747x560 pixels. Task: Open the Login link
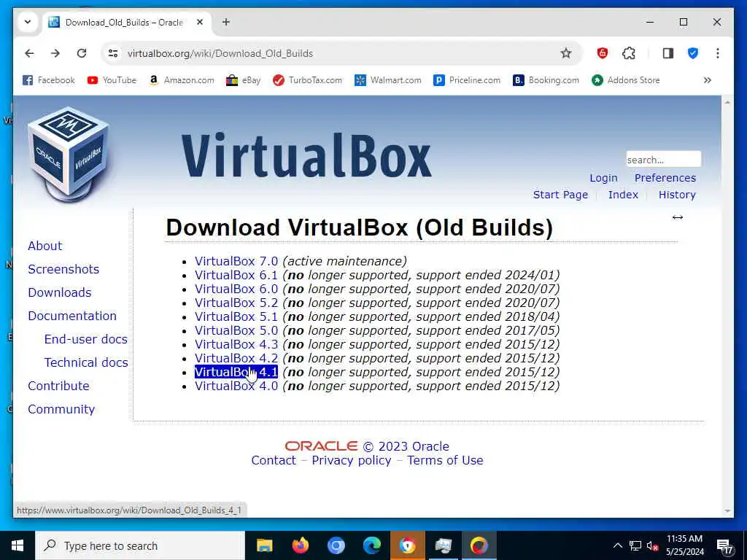pos(603,178)
